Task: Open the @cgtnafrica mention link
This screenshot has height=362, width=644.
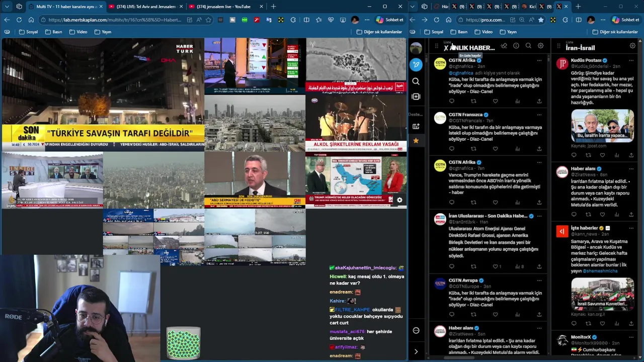Action: [x=461, y=73]
